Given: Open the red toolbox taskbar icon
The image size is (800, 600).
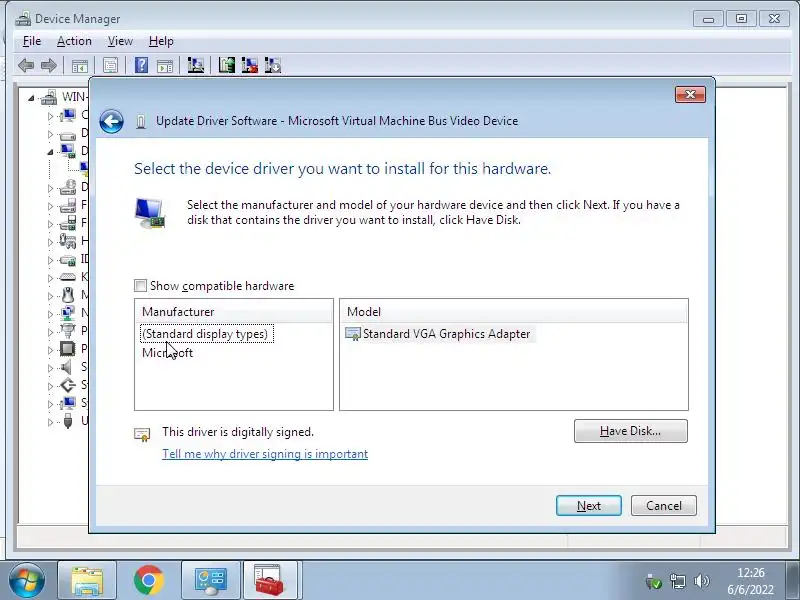Looking at the screenshot, I should click(x=270, y=580).
